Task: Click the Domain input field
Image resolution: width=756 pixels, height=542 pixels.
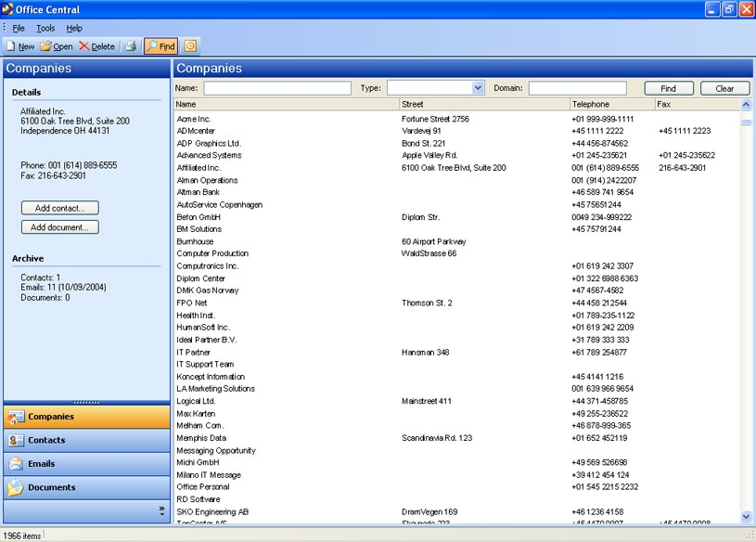Action: [578, 88]
